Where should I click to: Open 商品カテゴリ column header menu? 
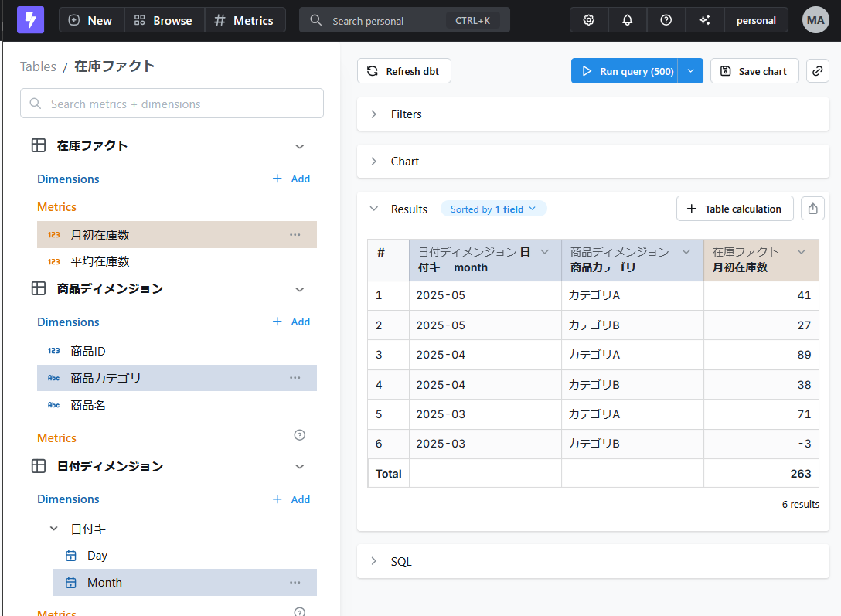(686, 252)
